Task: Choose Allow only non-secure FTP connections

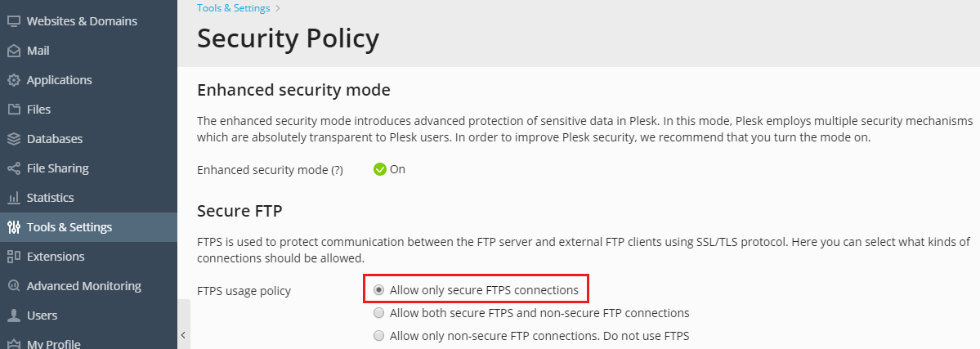Action: click(378, 336)
